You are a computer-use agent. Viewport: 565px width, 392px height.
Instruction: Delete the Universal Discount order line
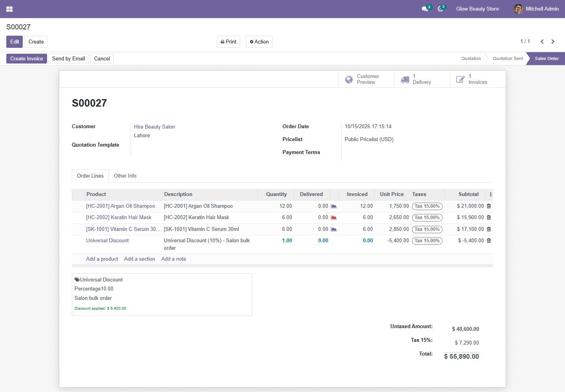pos(489,240)
